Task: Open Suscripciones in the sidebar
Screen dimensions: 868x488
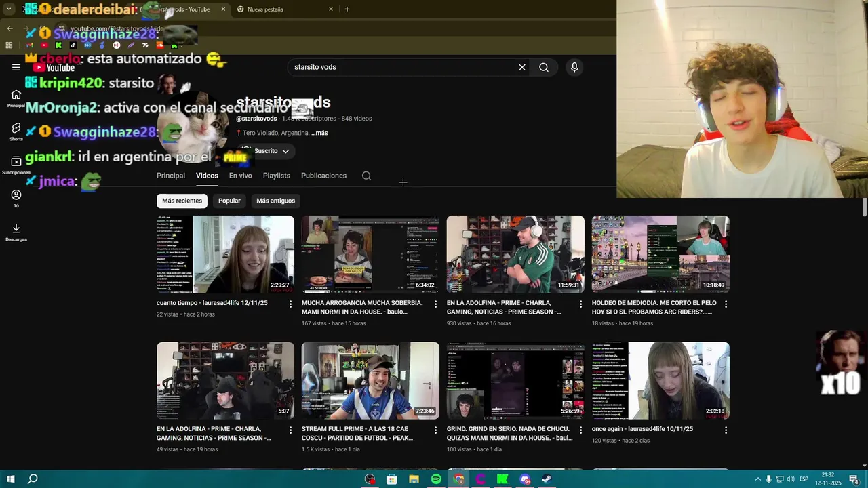Action: (x=16, y=165)
